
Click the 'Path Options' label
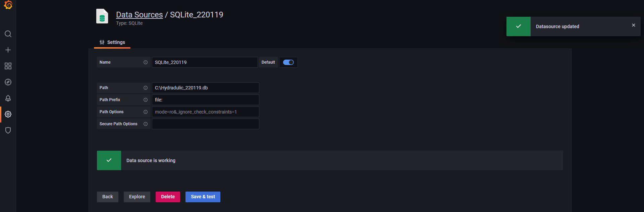(111, 112)
